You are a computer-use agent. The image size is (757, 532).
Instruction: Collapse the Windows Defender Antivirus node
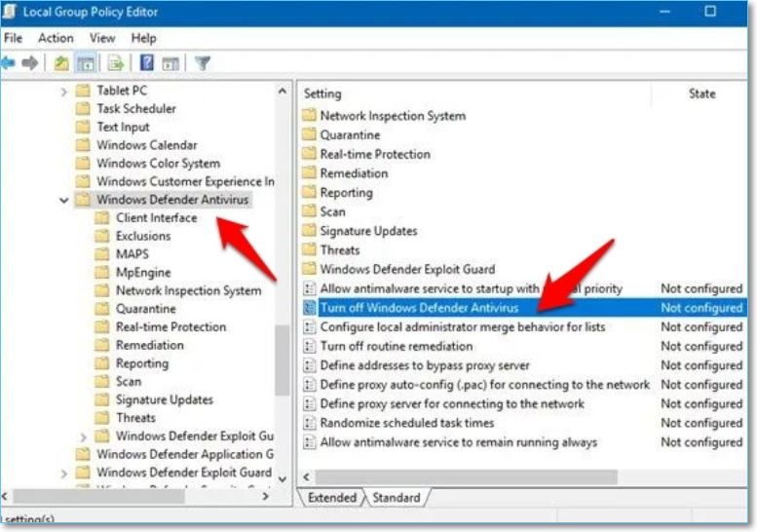coord(63,200)
